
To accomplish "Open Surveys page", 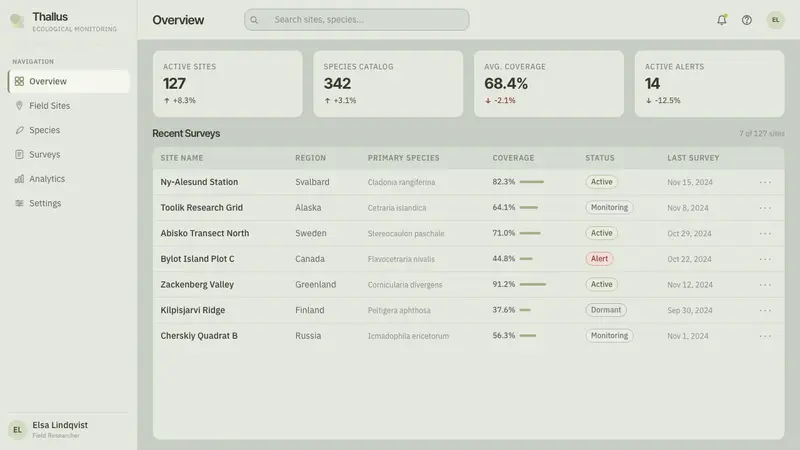I will 68,154.
